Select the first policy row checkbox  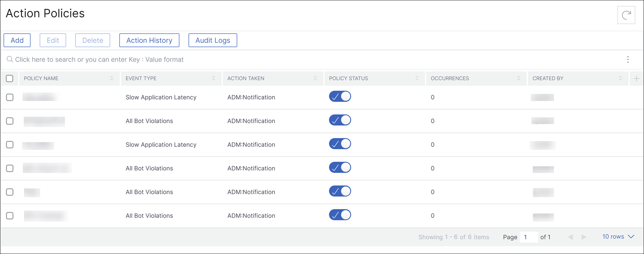coord(10,97)
